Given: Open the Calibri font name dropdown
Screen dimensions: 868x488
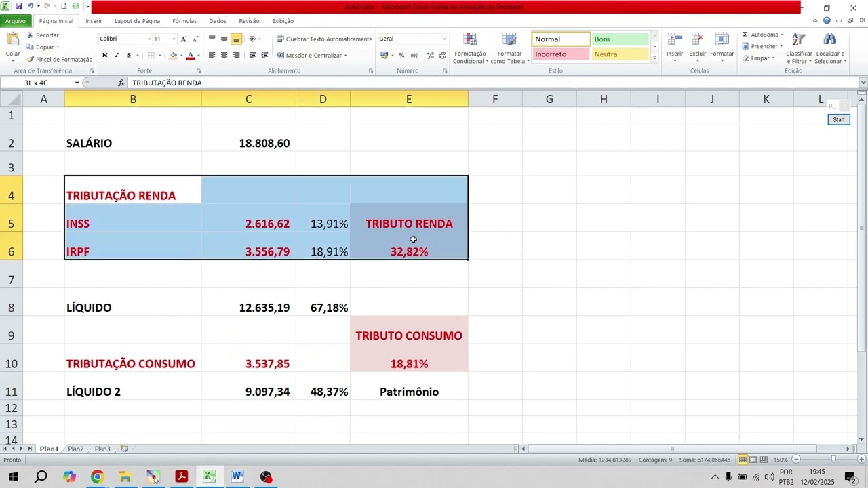Looking at the screenshot, I should coord(148,39).
